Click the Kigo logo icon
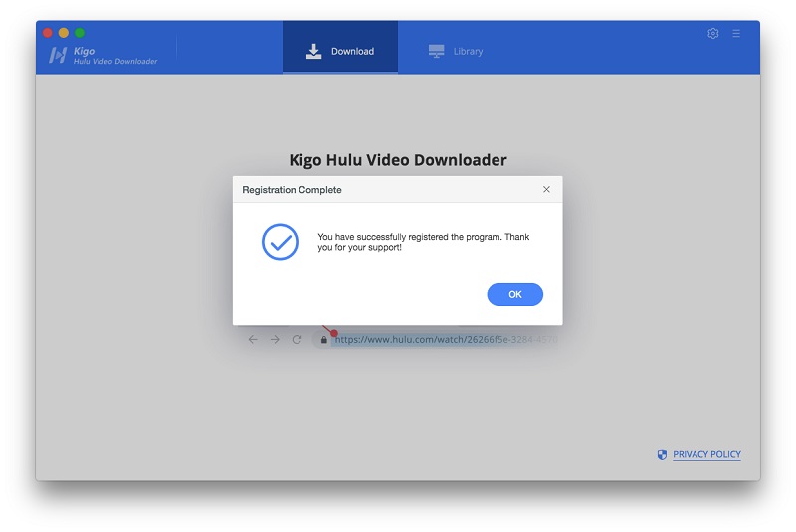 point(58,55)
